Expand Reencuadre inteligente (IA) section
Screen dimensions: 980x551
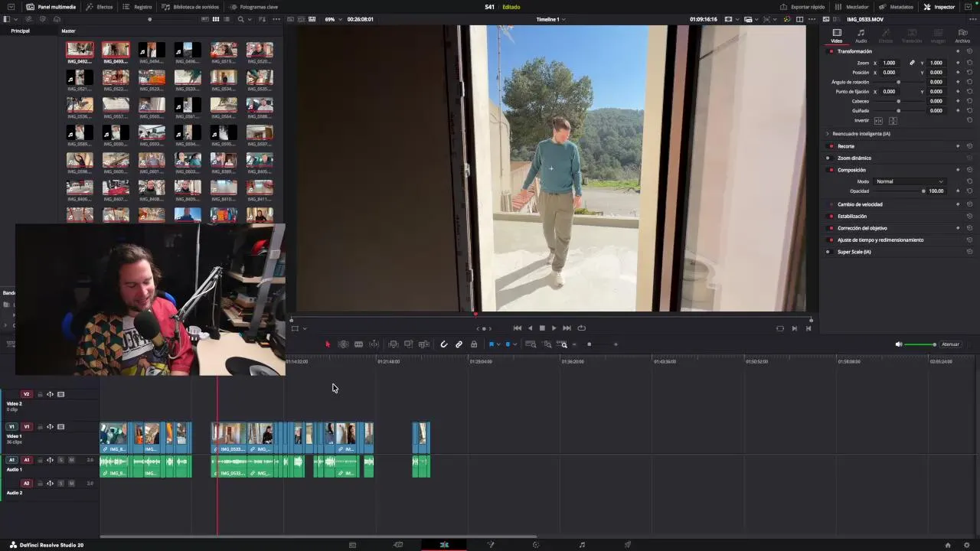point(828,134)
